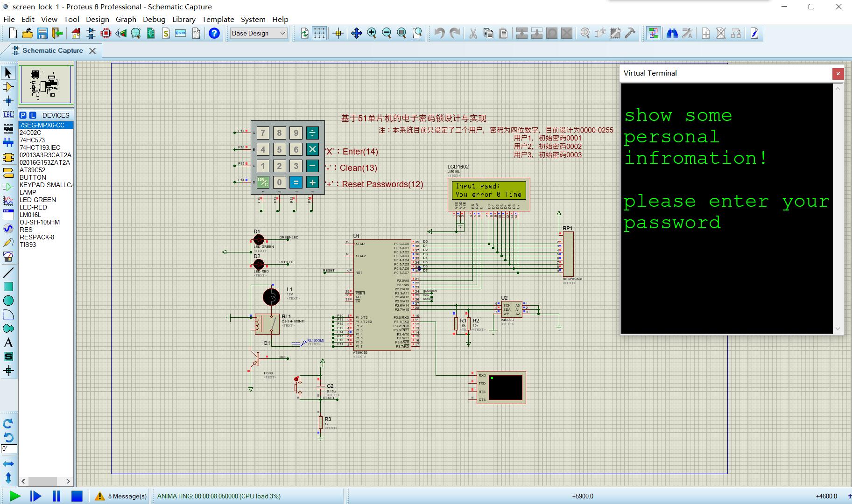Select the 2D Graphics Line tool
This screenshot has width=852, height=504.
[8, 273]
